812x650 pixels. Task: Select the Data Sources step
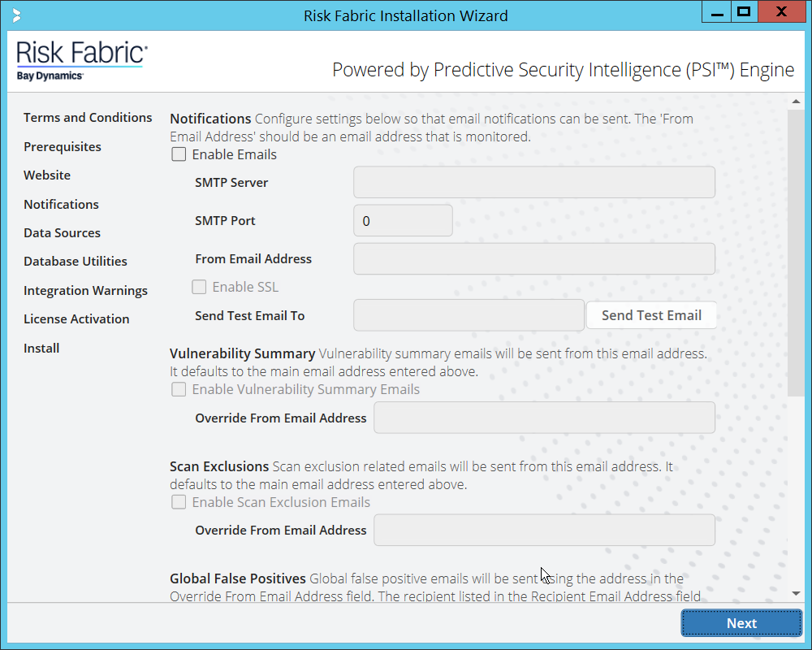[62, 233]
